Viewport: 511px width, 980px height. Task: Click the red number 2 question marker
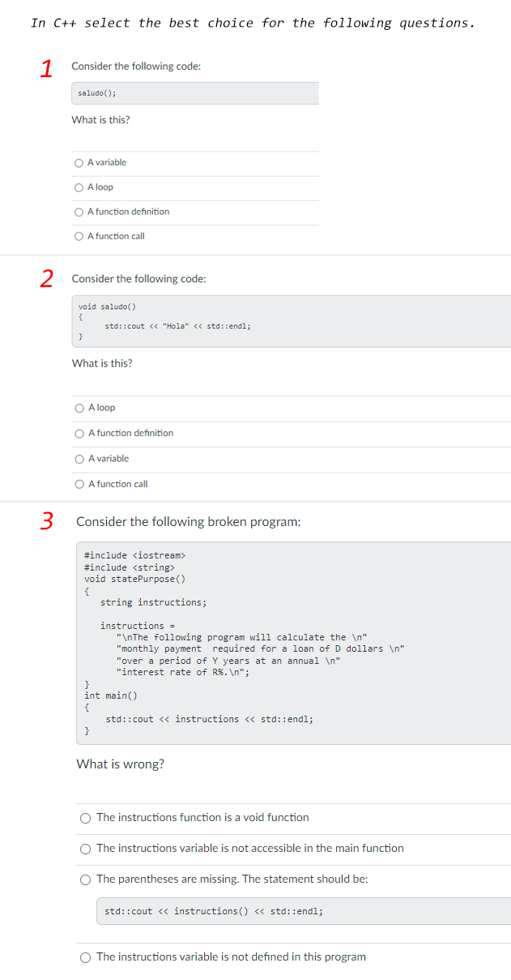46,279
